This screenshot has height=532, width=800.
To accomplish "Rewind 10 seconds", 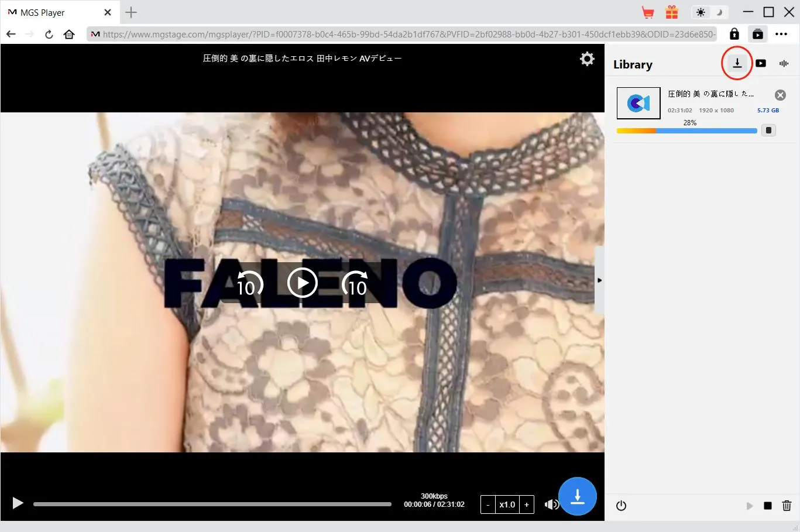I will [x=249, y=284].
